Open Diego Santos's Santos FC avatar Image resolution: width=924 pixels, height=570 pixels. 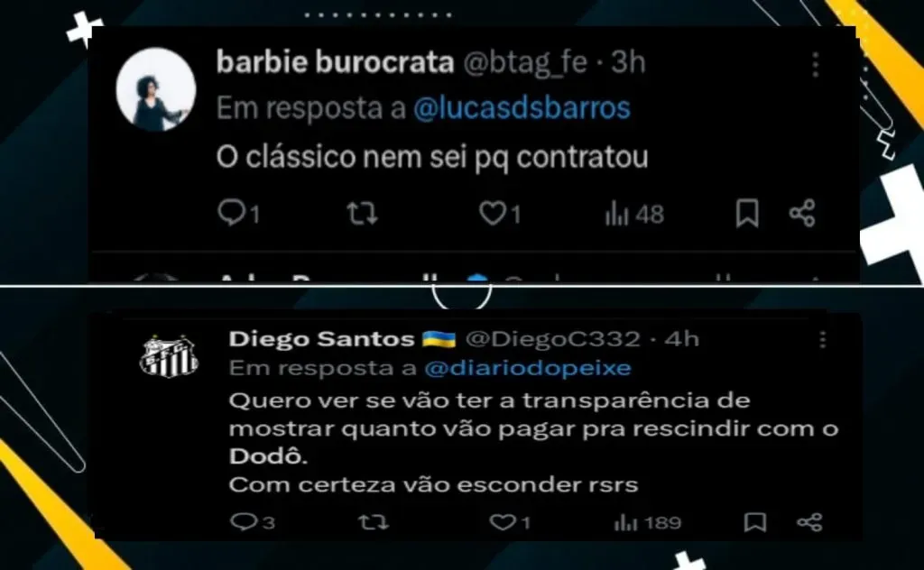pos(169,356)
